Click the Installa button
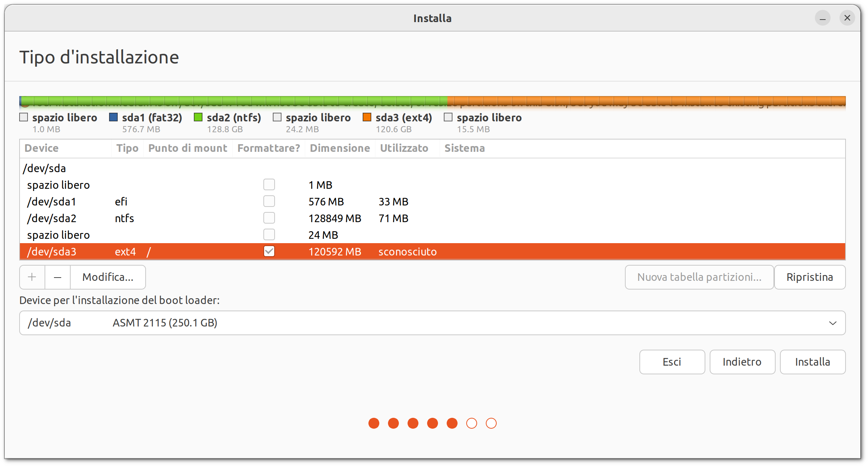The width and height of the screenshot is (868, 466). pyautogui.click(x=813, y=362)
